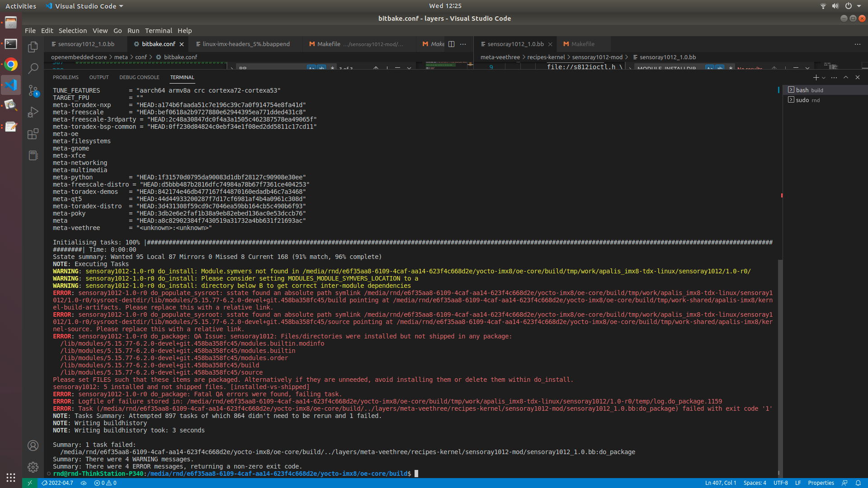This screenshot has width=868, height=488.
Task: Open the File menu
Action: 30,31
